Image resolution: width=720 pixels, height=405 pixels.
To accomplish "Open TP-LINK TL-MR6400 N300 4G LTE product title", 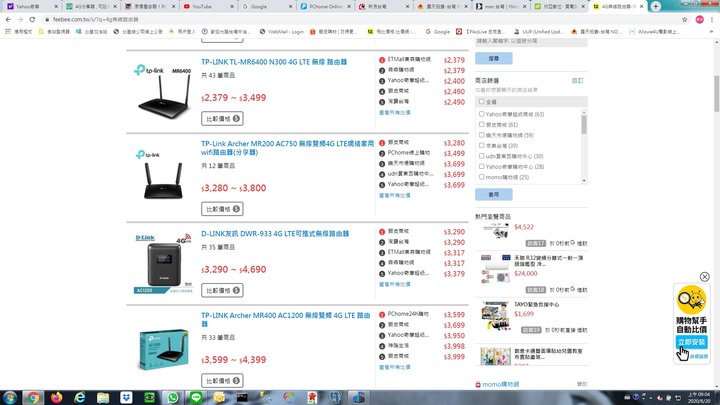I will [274, 62].
